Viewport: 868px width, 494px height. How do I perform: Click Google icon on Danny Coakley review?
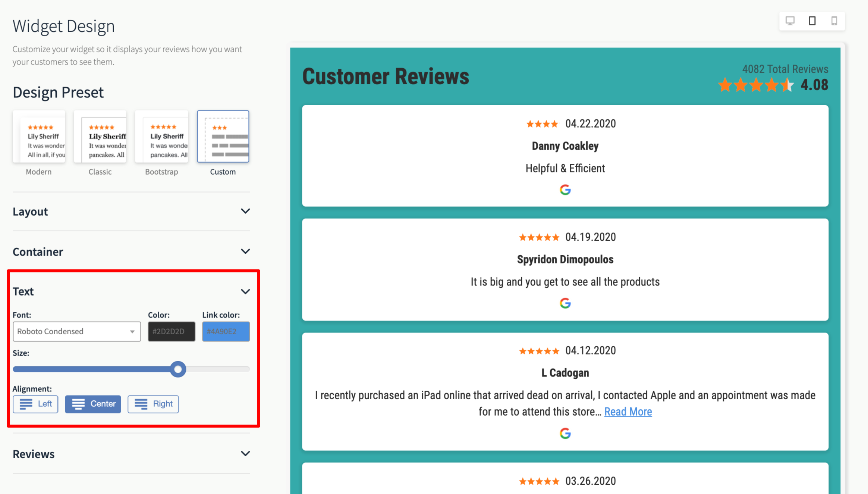tap(565, 190)
